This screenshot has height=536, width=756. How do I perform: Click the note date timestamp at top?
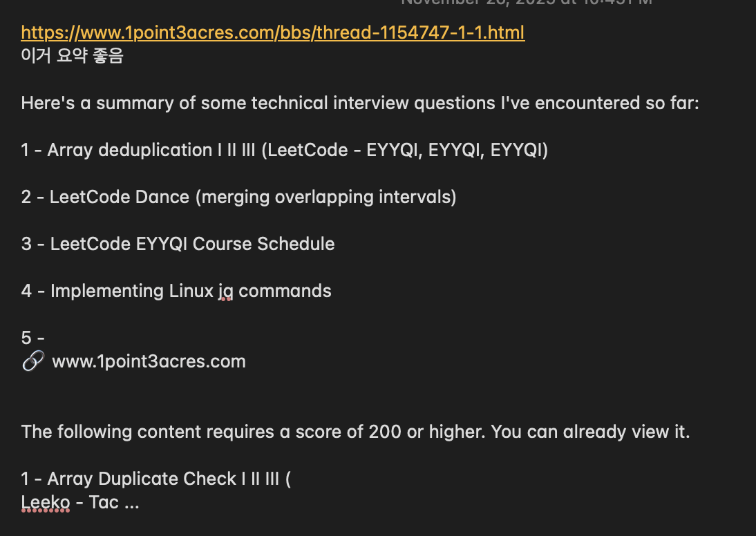[527, 2]
